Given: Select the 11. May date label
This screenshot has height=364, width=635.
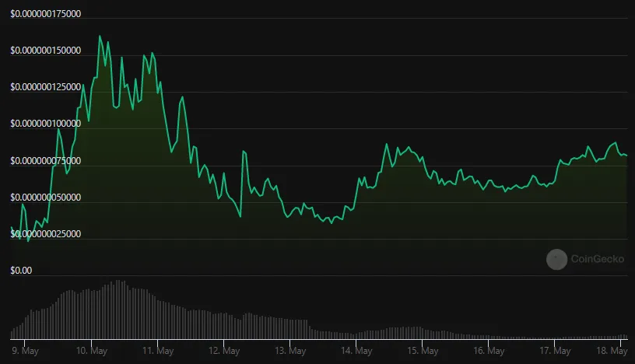Looking at the screenshot, I should pos(158,351).
